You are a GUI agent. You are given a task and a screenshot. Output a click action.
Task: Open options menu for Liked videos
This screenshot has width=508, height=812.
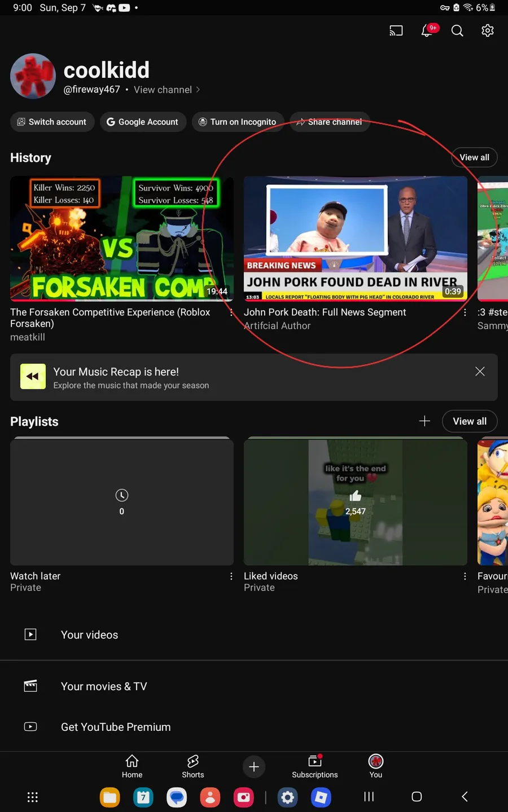coord(465,576)
